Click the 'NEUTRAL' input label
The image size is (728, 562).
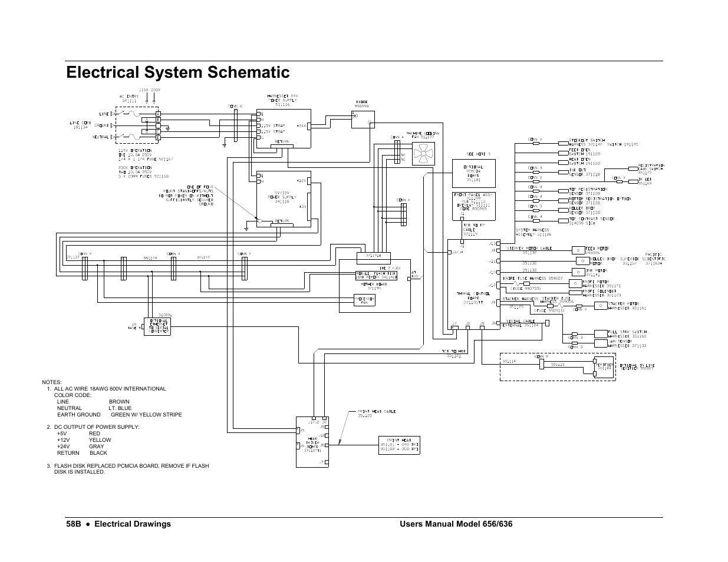101,137
